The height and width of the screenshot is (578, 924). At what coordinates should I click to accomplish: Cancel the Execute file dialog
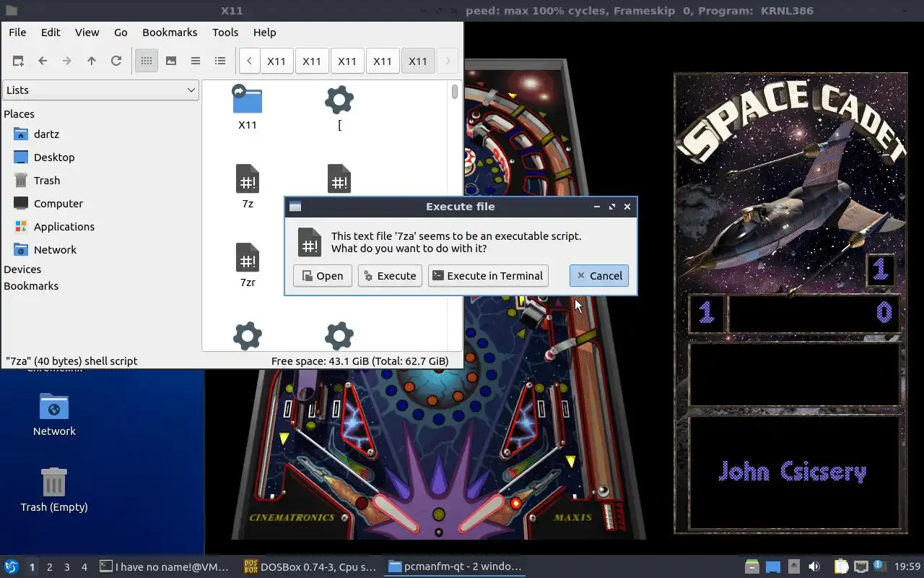coord(599,275)
